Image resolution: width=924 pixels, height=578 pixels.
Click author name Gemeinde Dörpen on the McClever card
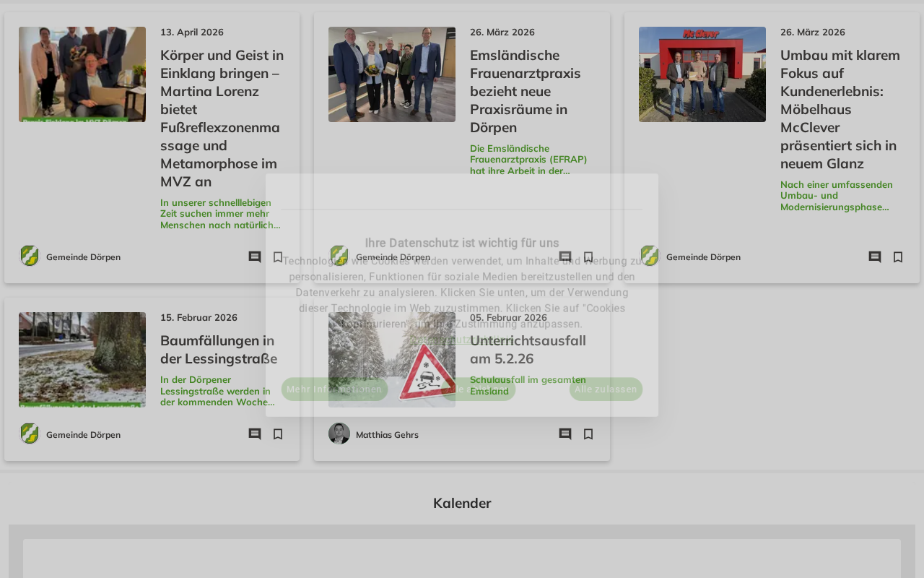coord(703,257)
